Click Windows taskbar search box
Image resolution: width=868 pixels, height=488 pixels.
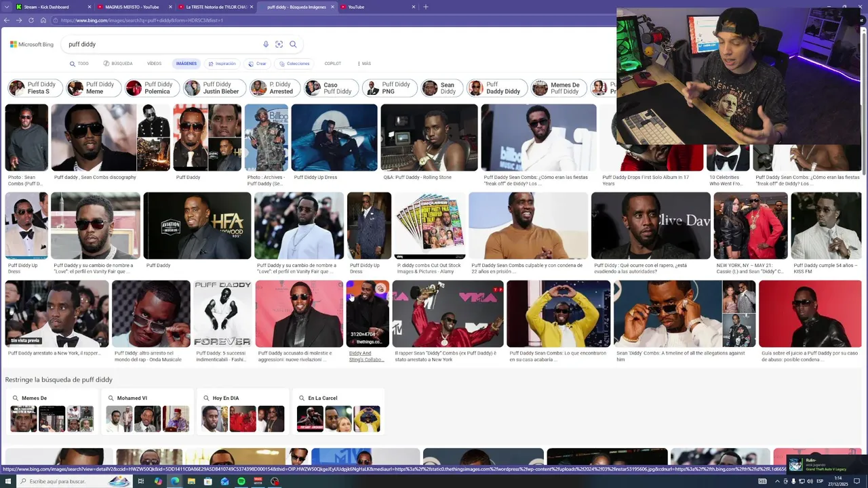73,481
